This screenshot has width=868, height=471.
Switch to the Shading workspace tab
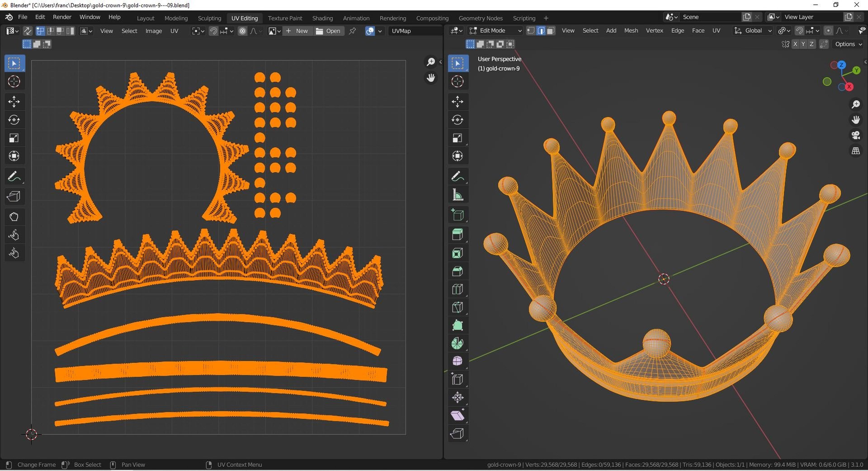(x=322, y=18)
